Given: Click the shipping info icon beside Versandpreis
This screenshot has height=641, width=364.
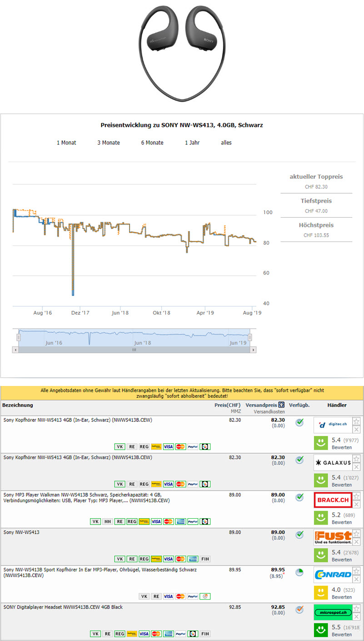Looking at the screenshot, I should click(282, 405).
